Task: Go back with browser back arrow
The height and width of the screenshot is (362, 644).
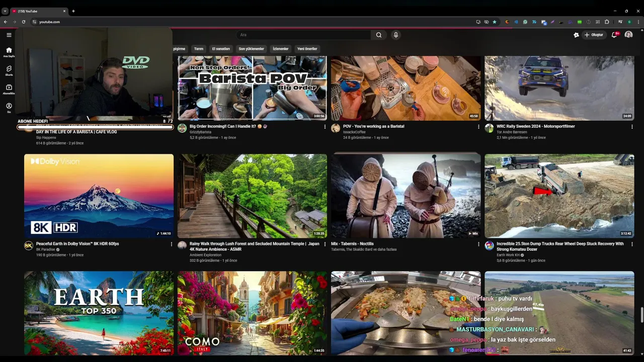Action: [6, 22]
